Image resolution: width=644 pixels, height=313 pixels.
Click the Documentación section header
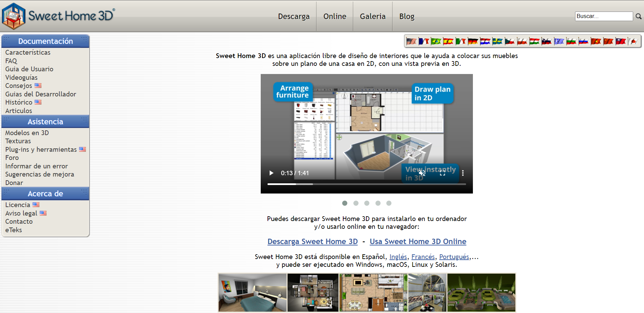45,41
